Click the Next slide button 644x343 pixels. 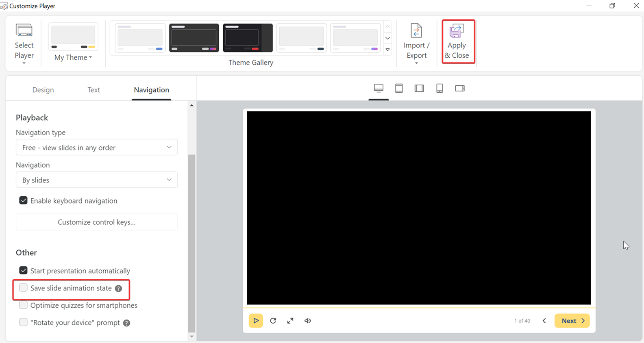pos(572,321)
